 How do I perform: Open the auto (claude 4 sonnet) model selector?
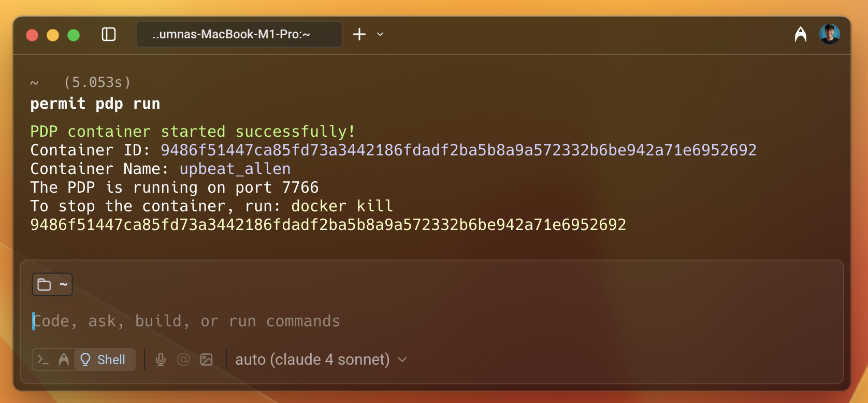pyautogui.click(x=312, y=359)
